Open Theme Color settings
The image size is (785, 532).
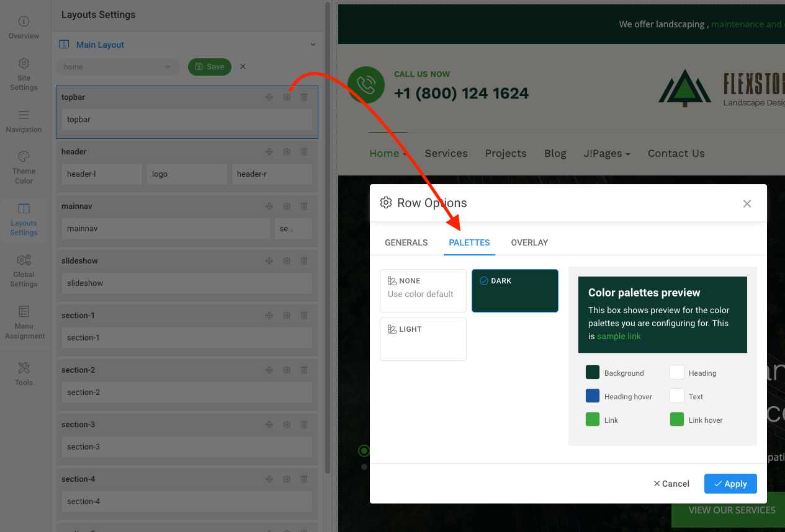pyautogui.click(x=24, y=167)
